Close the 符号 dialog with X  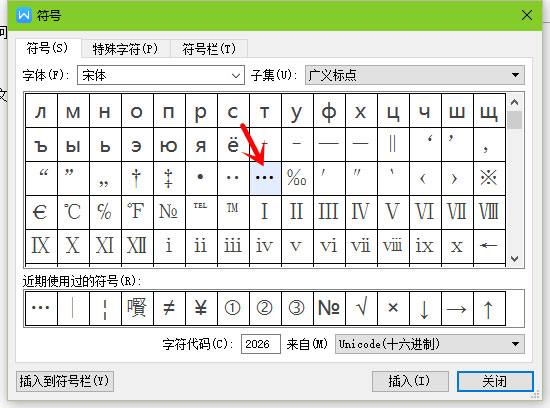point(527,15)
